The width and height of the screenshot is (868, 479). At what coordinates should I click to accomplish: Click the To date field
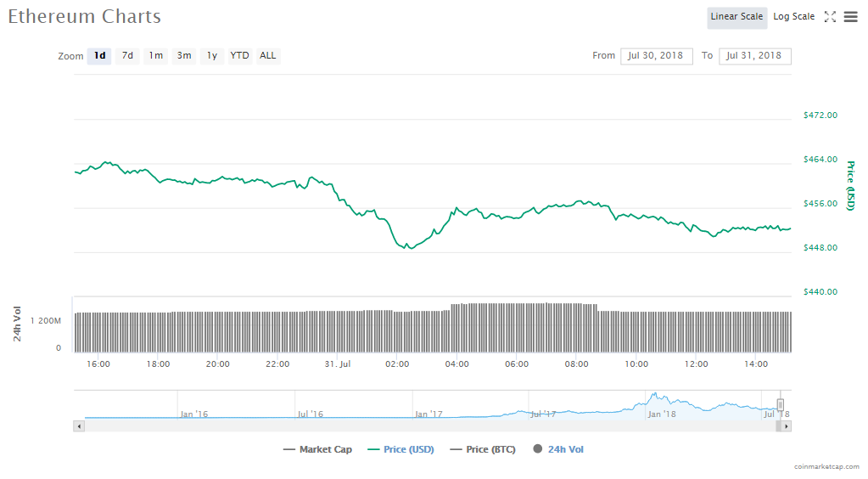(754, 56)
